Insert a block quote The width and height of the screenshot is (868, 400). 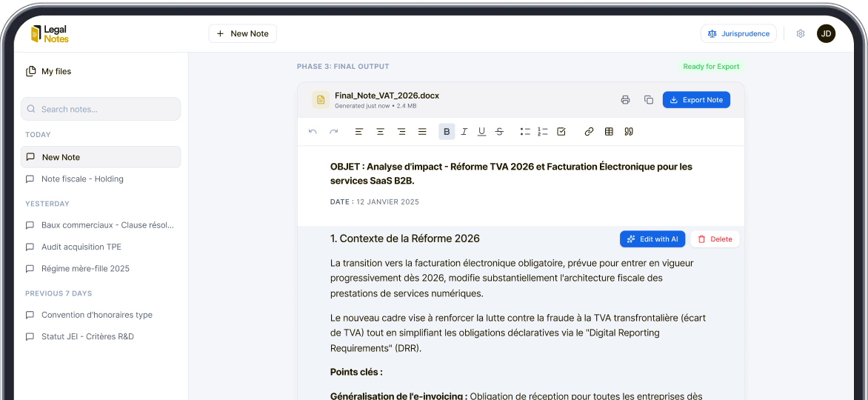[628, 132]
